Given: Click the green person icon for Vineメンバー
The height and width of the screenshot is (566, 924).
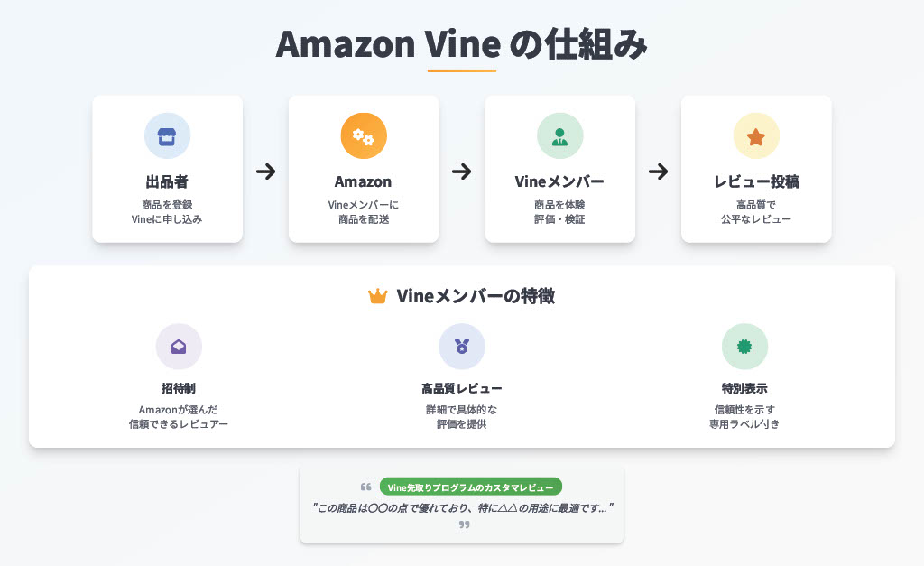Looking at the screenshot, I should tap(559, 137).
